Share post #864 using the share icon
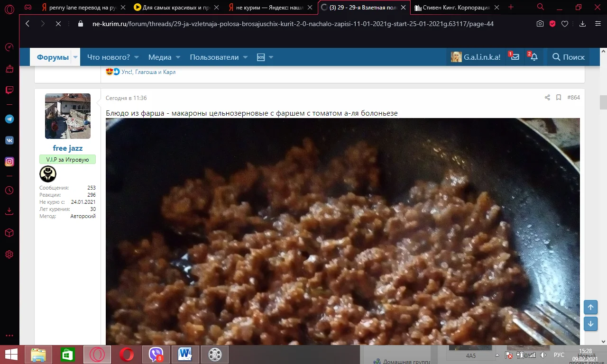 coord(547,97)
